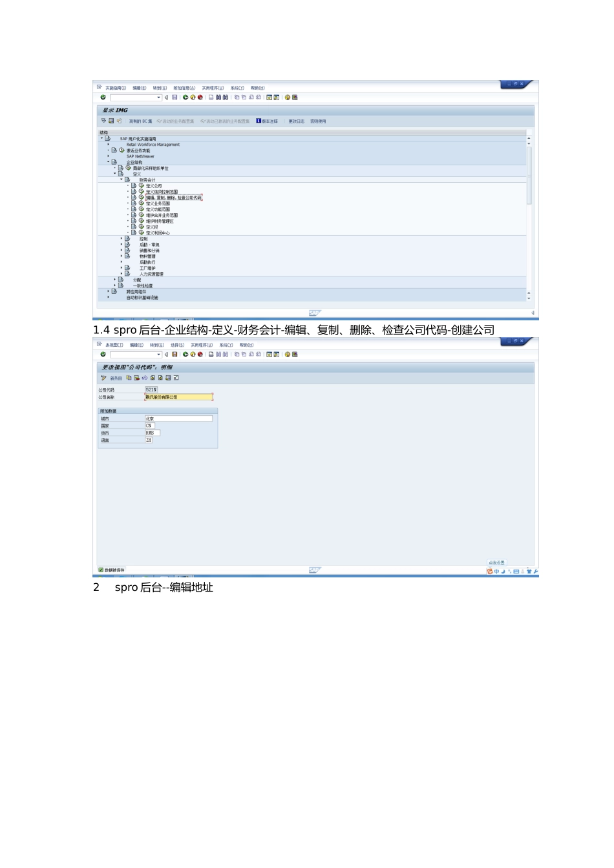Click Help icon in IMG window toolbar
The image size is (614, 868).
[x=288, y=98]
